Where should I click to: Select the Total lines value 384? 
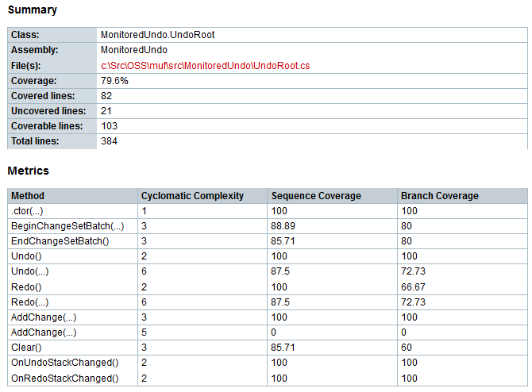[110, 141]
